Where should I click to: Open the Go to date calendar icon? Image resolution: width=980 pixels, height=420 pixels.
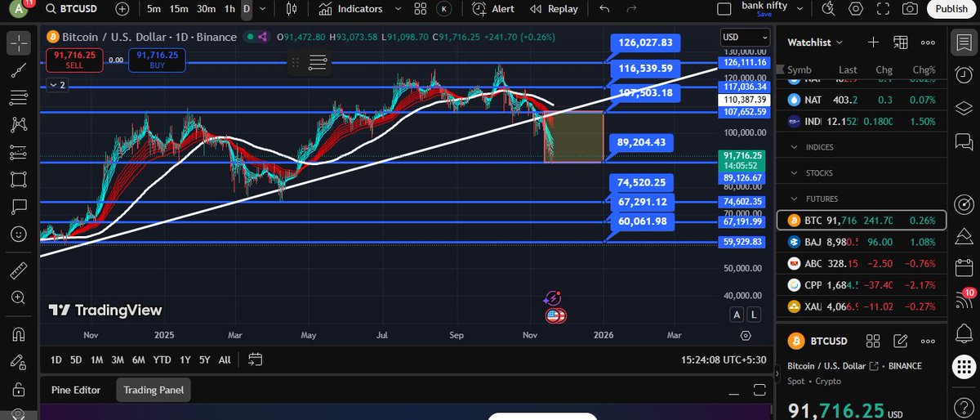point(255,359)
